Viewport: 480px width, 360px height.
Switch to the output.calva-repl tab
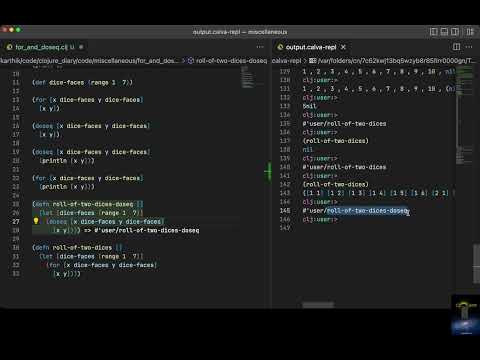click(311, 47)
